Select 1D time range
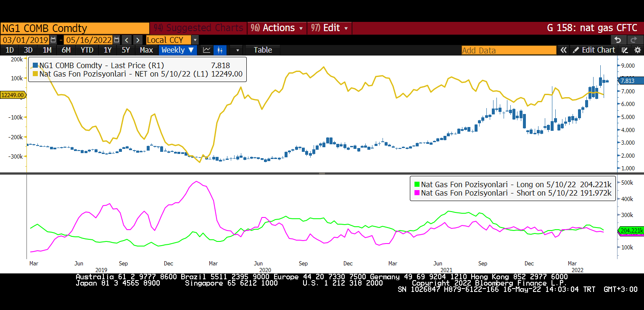The width and height of the screenshot is (644, 310). 9,50
